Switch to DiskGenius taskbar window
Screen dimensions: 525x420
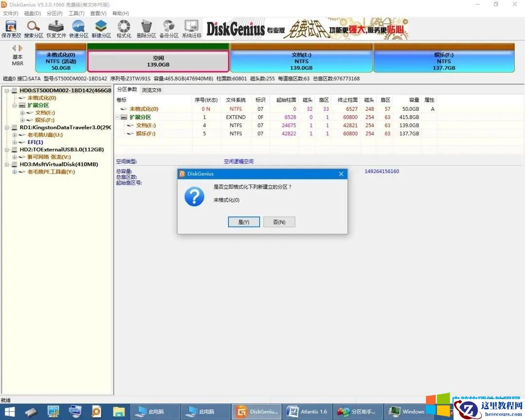[257, 412]
